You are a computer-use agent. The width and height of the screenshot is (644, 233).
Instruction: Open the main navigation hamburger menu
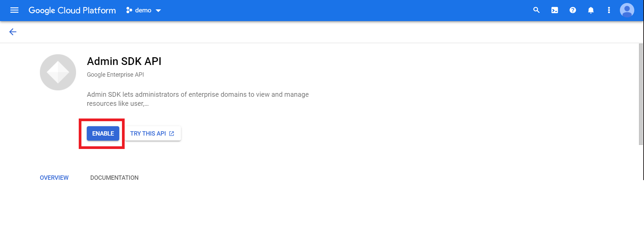point(14,10)
